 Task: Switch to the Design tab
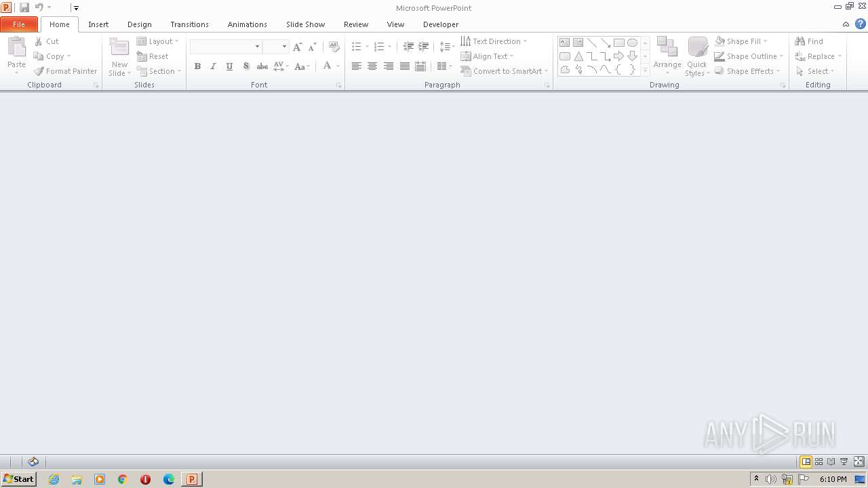coord(140,24)
